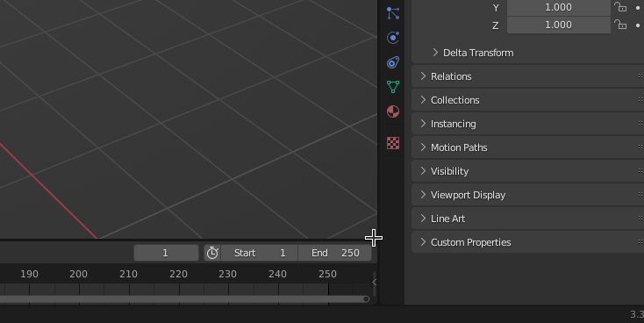644x323 pixels.
Task: Toggle the Scale Z lock icon
Action: 620,25
